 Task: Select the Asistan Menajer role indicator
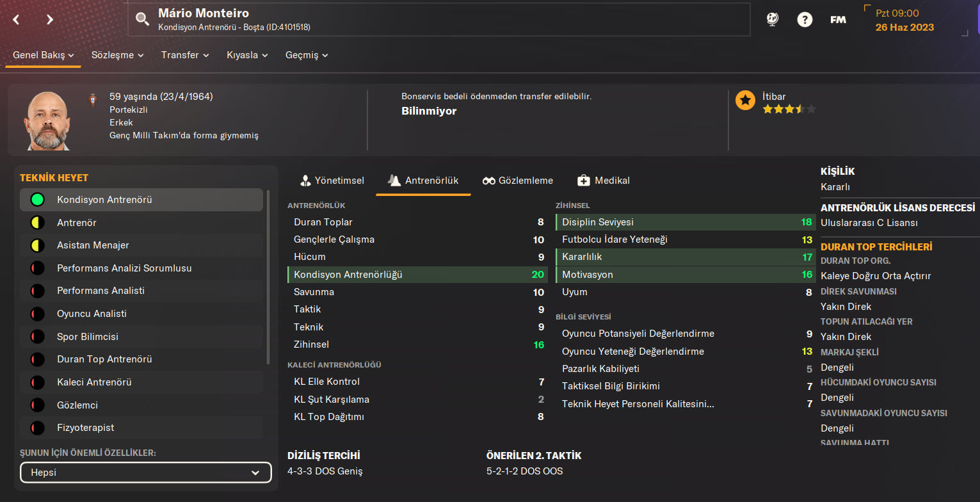click(38, 245)
